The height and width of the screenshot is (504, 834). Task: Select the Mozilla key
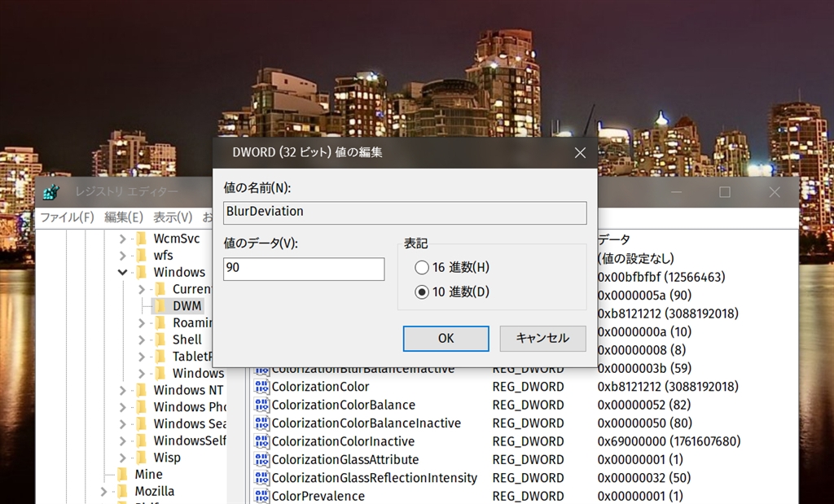click(154, 491)
